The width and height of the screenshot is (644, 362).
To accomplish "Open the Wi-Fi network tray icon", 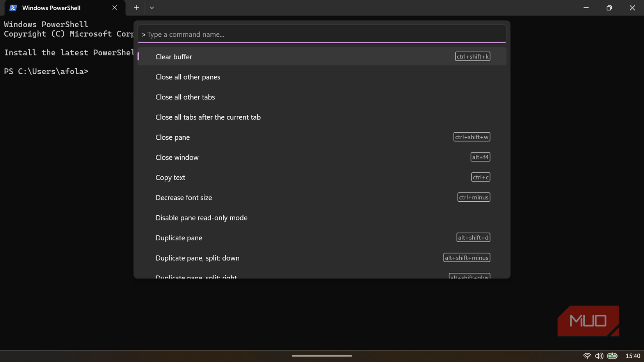I will tap(587, 356).
